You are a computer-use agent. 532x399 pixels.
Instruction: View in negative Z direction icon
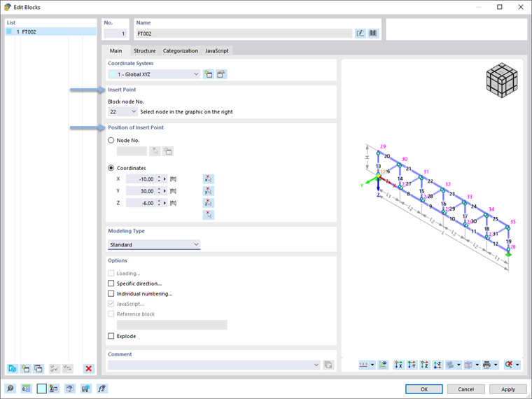coord(437,365)
